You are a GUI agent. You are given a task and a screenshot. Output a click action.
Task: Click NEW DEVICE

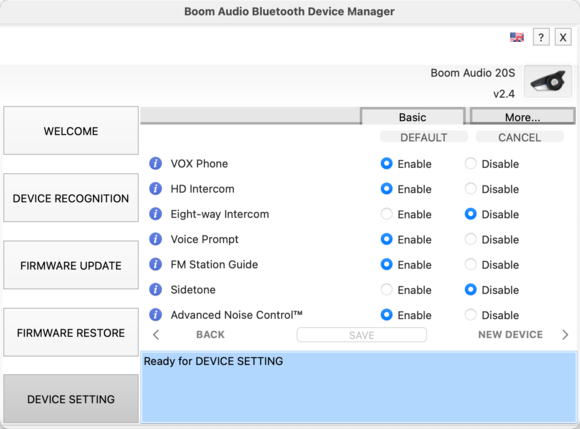click(x=510, y=335)
